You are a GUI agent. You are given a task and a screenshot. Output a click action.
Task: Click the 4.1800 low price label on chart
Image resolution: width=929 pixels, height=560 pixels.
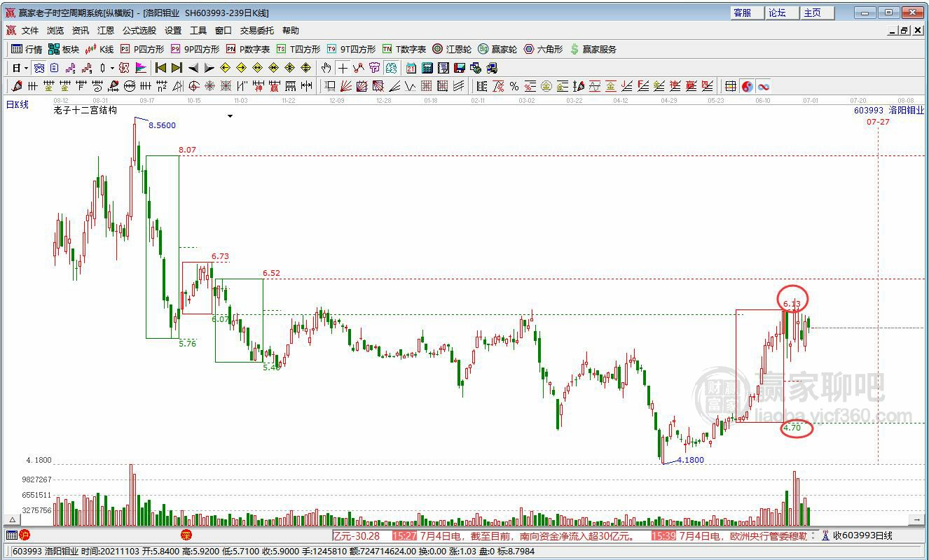(x=690, y=460)
